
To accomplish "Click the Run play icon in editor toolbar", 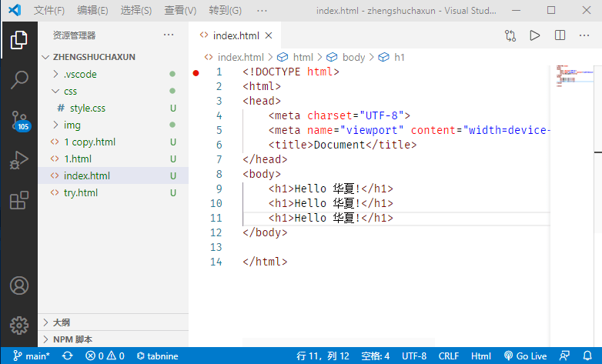I will tap(534, 35).
